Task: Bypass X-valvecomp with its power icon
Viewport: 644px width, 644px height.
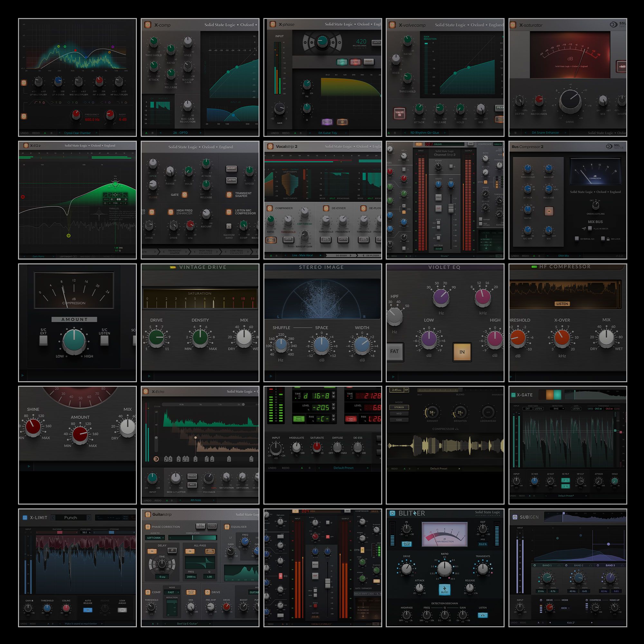Action: click(392, 25)
